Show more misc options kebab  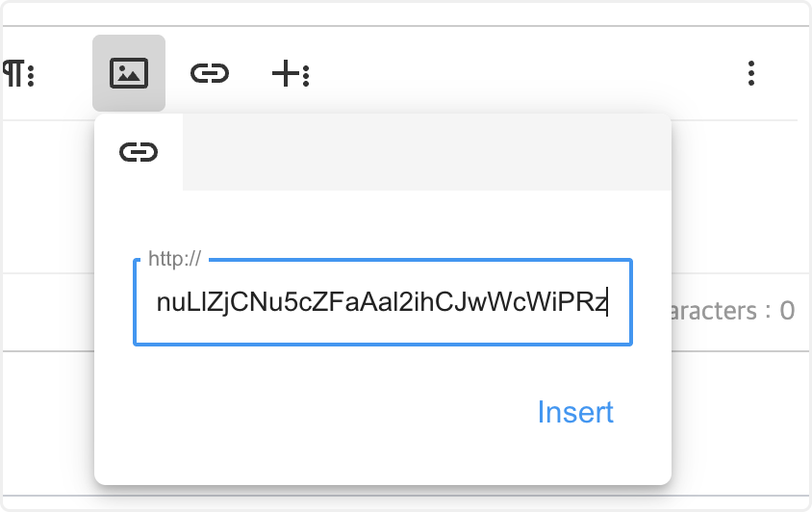751,73
